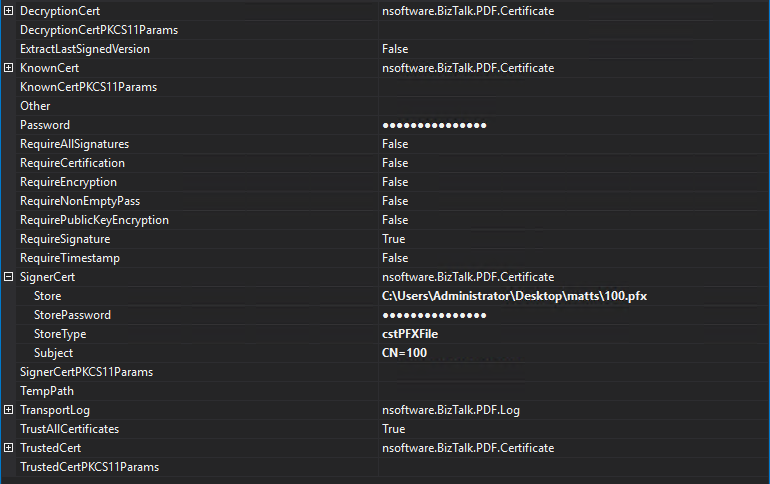
Task: Select the Password property name
Action: click(x=45, y=125)
